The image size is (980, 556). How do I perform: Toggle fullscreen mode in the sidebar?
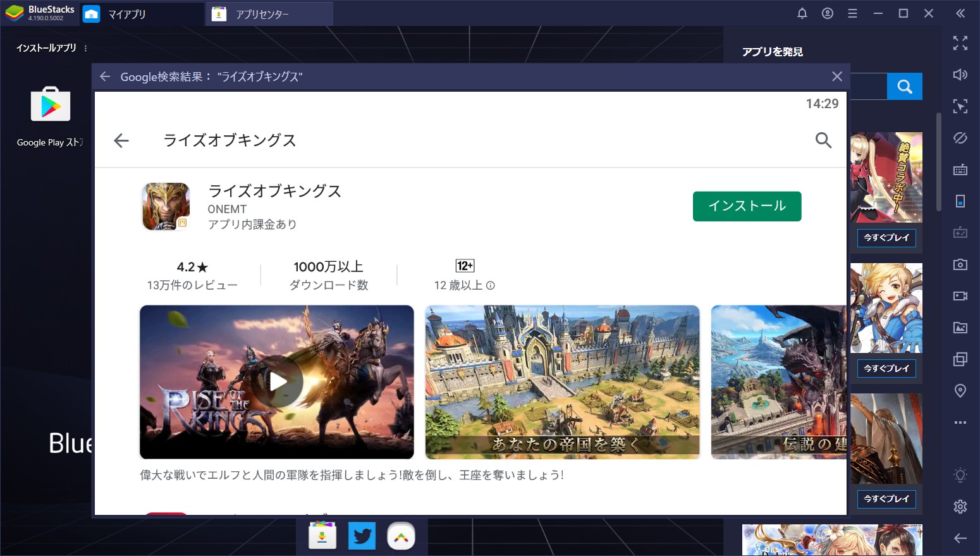click(x=960, y=43)
